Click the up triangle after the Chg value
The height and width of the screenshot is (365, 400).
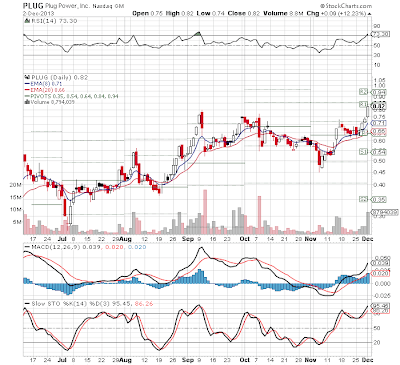pos(369,14)
